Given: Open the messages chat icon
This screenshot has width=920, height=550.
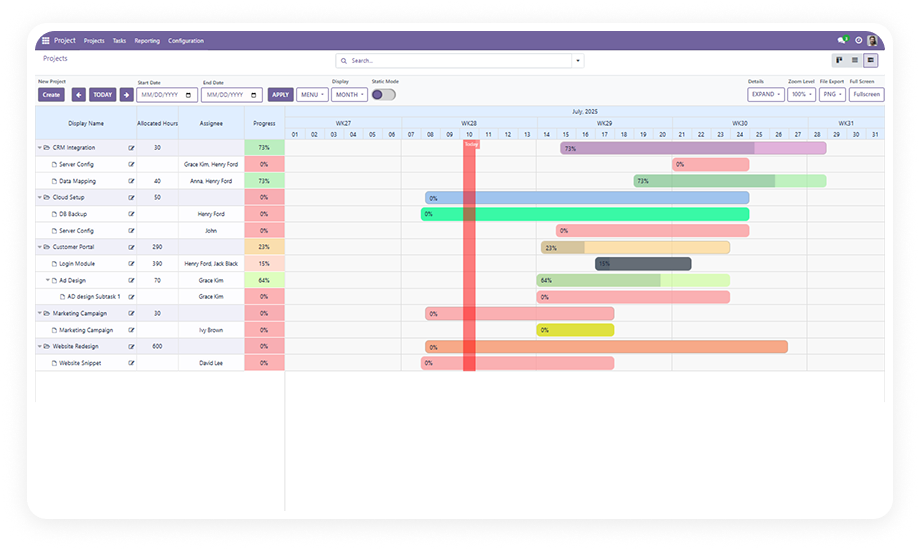Looking at the screenshot, I should coord(842,40).
